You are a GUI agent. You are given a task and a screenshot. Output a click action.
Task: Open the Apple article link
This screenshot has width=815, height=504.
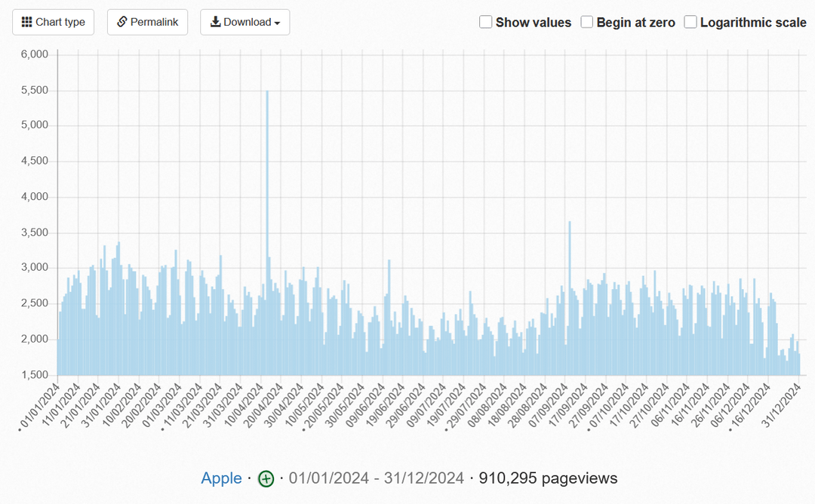pos(221,478)
